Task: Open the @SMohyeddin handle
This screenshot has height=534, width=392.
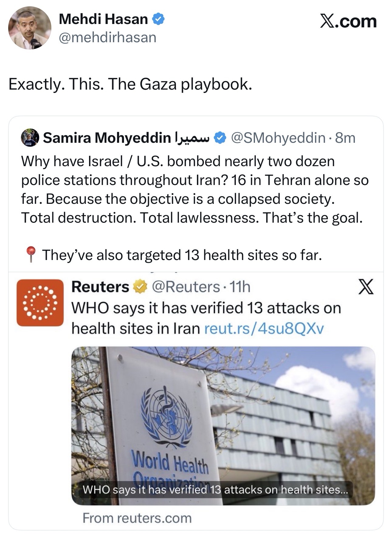Action: (x=278, y=138)
